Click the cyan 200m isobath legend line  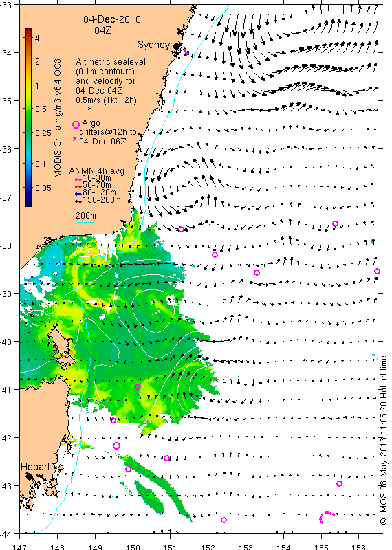click(x=85, y=222)
